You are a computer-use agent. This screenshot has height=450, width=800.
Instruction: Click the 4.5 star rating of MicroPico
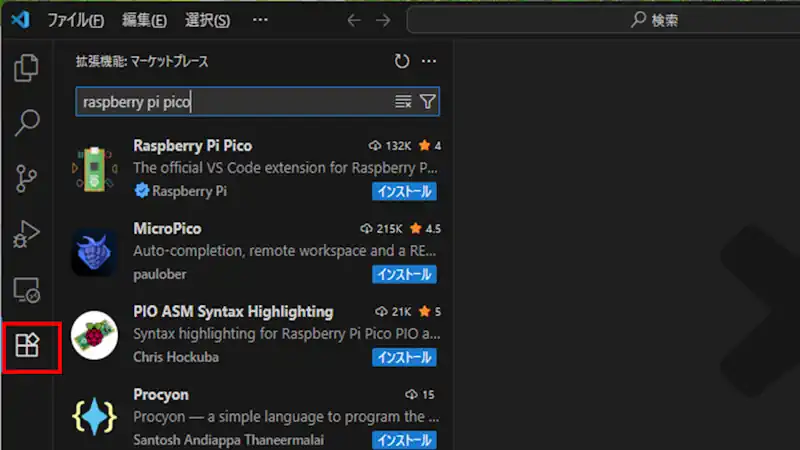pos(426,229)
